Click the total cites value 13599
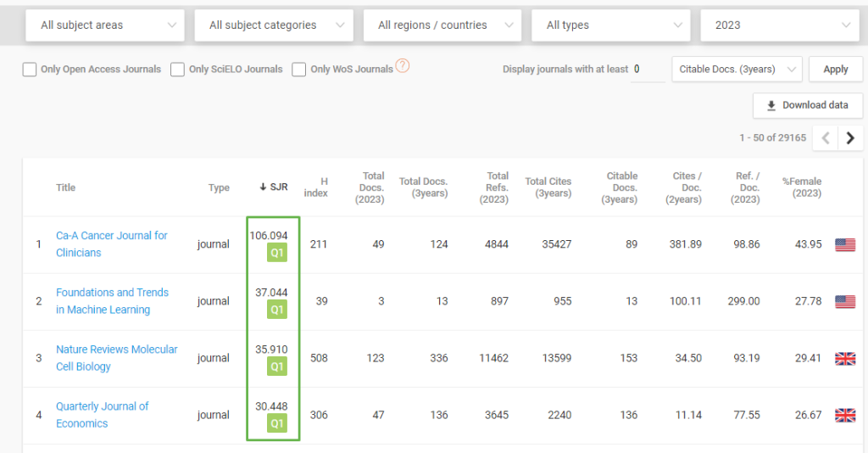Image resolution: width=868 pixels, height=453 pixels. [556, 358]
